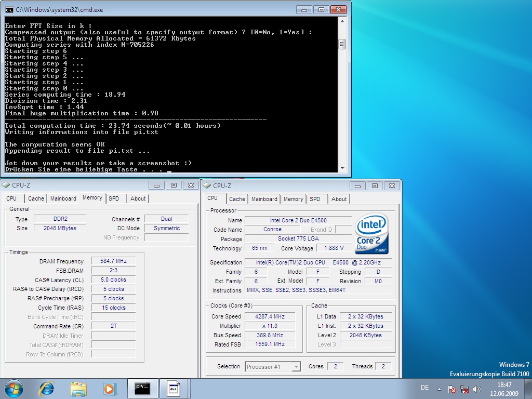
Task: Click CAS# Latency value 5.0 clocks
Action: pos(113,280)
